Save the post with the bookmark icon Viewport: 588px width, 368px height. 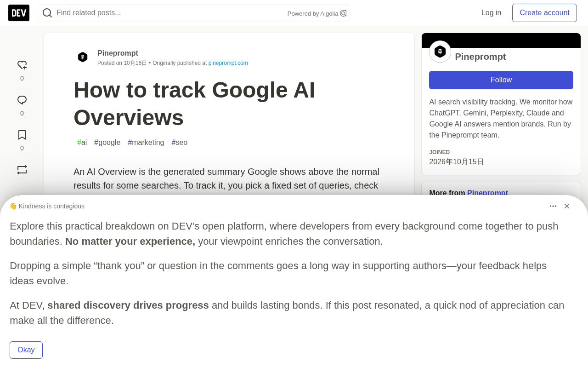[22, 135]
